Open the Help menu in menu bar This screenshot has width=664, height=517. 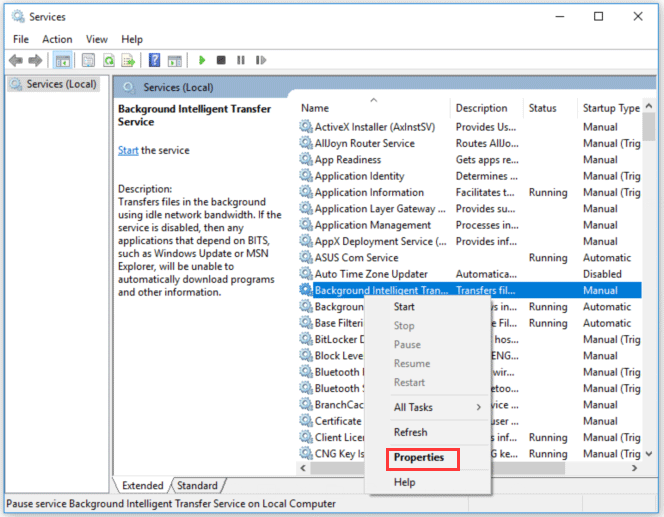point(132,39)
